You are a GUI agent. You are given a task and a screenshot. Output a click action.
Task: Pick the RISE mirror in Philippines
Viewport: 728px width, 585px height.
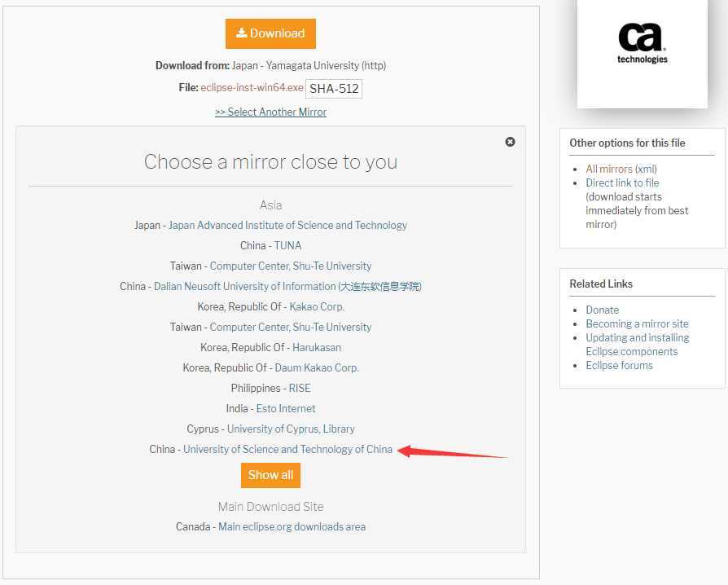[300, 388]
